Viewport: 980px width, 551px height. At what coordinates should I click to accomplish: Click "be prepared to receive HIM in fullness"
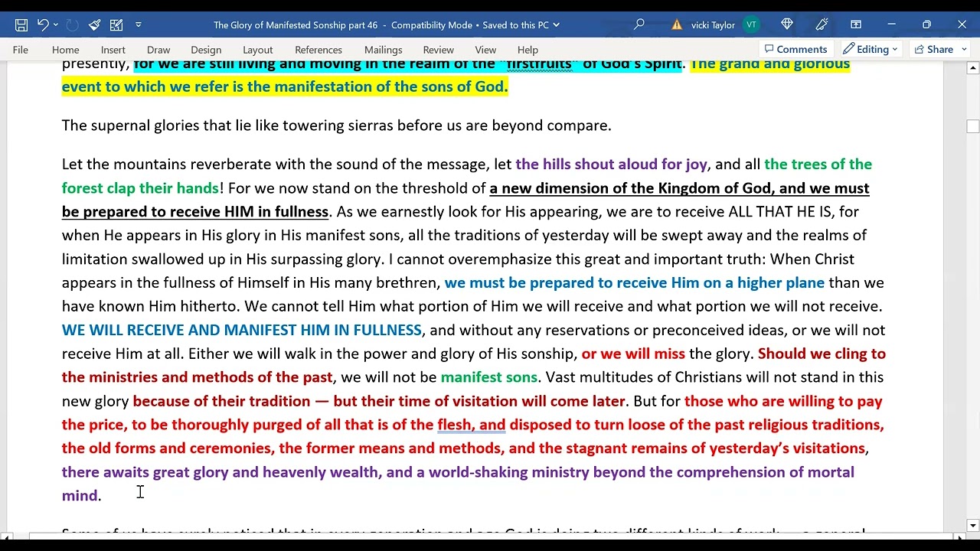click(x=195, y=212)
